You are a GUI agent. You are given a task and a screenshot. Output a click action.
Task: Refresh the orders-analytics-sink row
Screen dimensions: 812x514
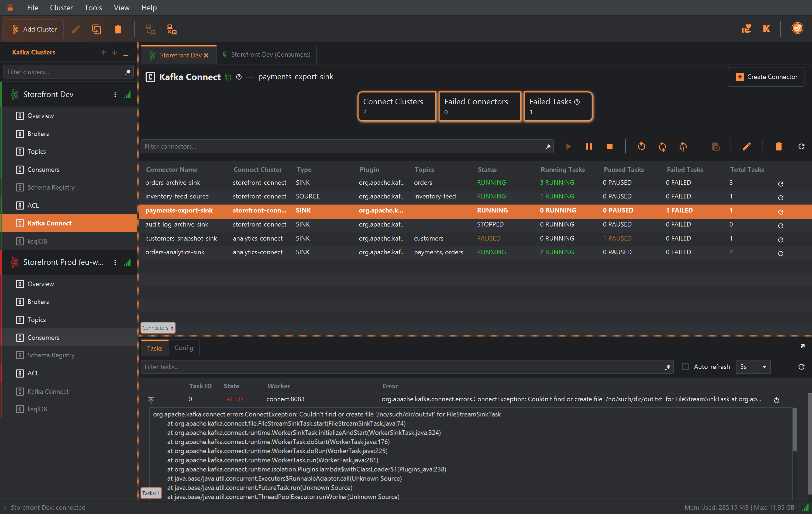(x=780, y=253)
